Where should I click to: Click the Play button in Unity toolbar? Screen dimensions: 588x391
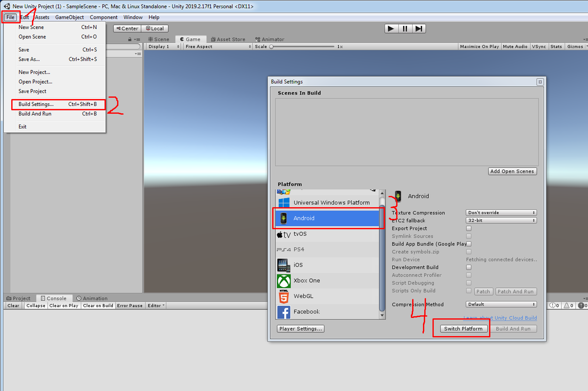coord(391,28)
